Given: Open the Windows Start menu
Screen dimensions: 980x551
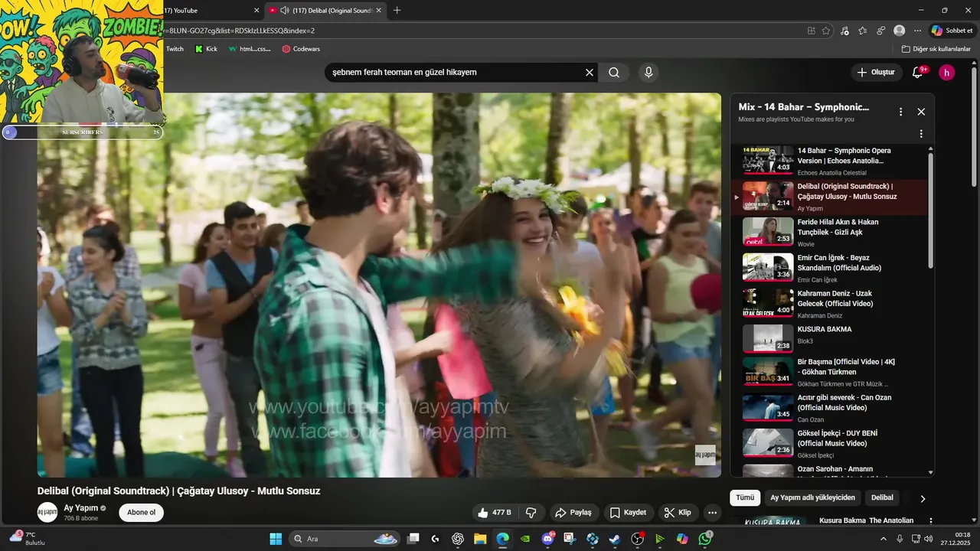Looking at the screenshot, I should coord(276,539).
